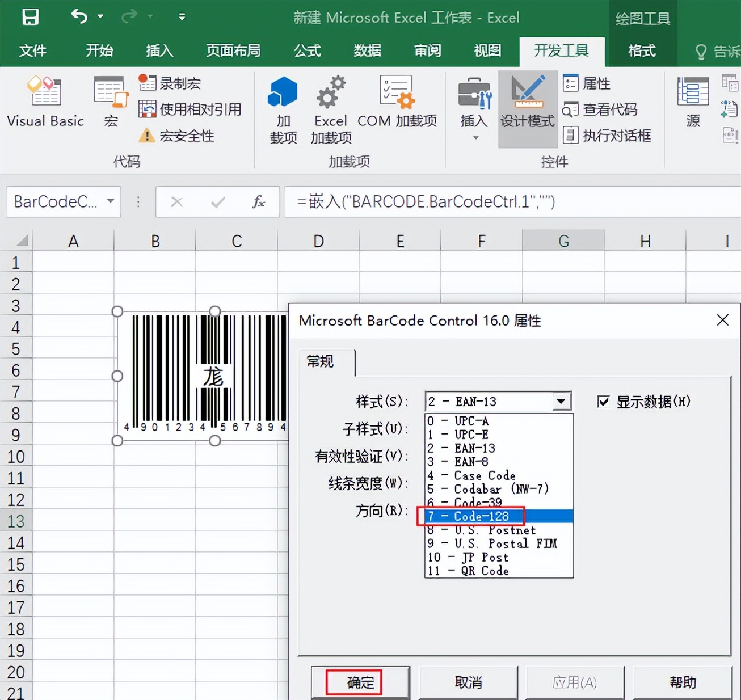This screenshot has width=741, height=700.
Task: Select row 13 header
Action: tap(16, 521)
